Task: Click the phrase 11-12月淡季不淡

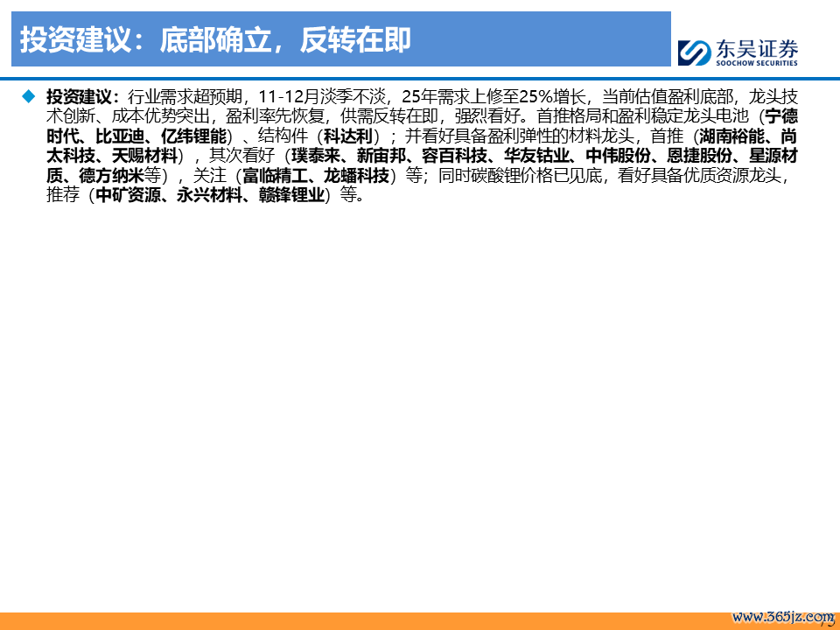Action: pyautogui.click(x=322, y=97)
